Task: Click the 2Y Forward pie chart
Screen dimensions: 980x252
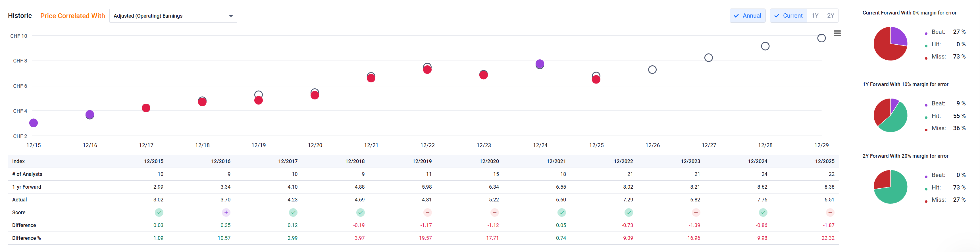Action: (x=890, y=187)
